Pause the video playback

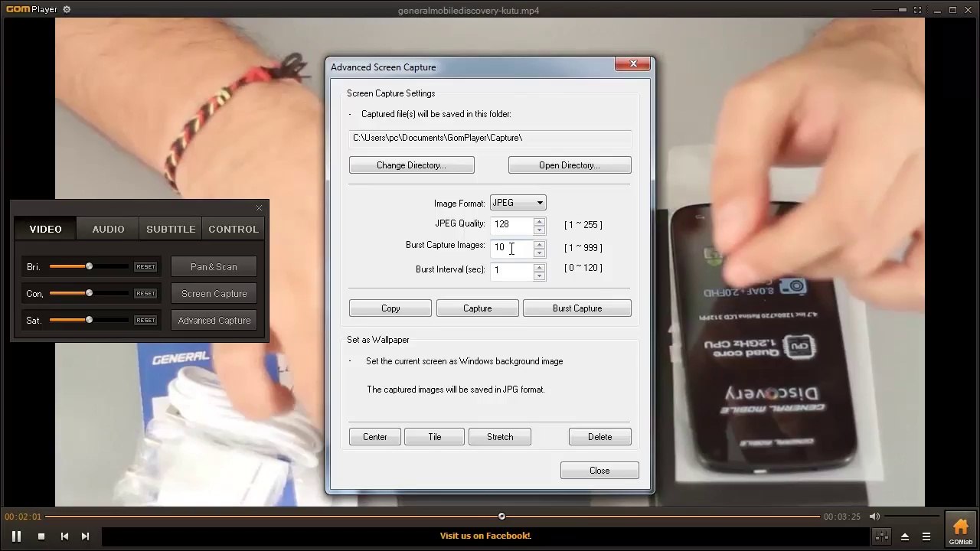[16, 536]
